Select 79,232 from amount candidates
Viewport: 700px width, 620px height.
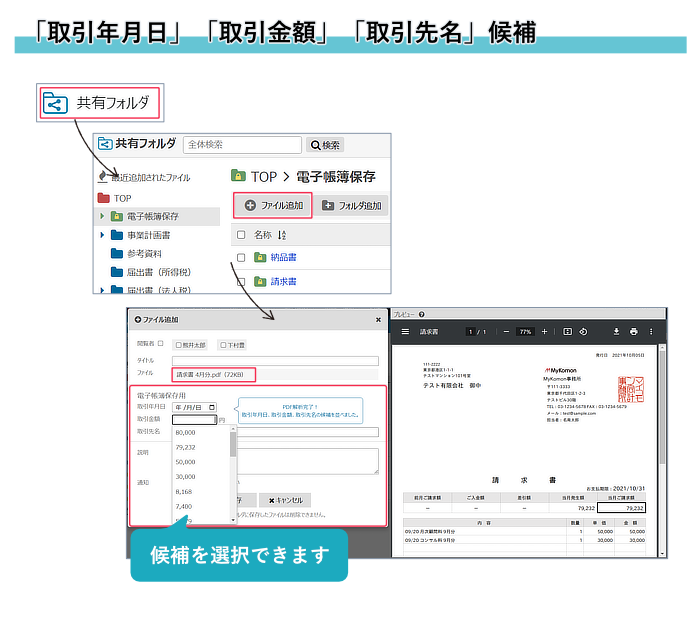tap(185, 447)
